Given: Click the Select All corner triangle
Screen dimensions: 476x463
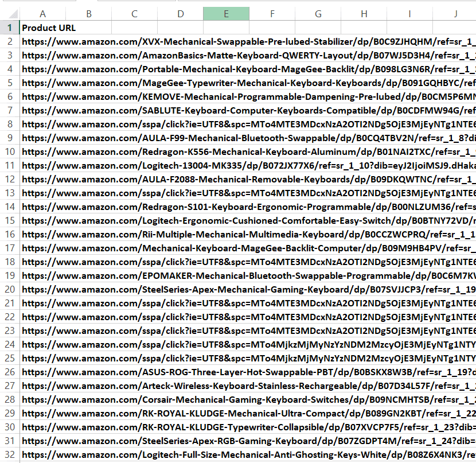Looking at the screenshot, I should (13, 14).
